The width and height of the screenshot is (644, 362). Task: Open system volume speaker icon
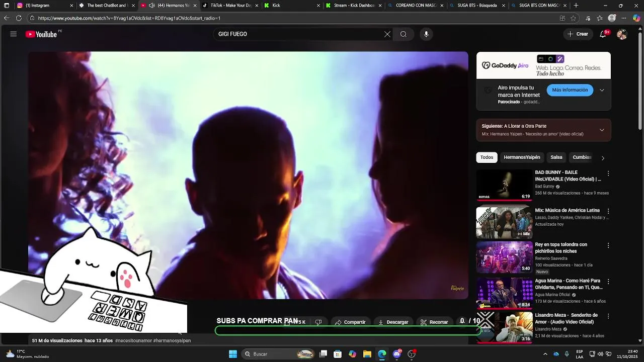coord(600,354)
